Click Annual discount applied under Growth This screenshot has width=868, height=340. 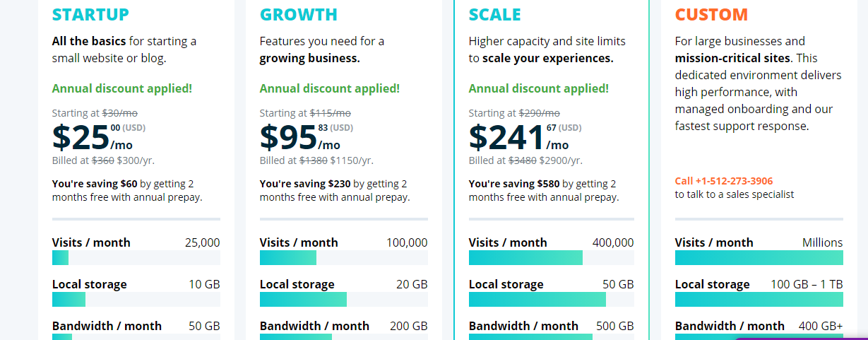[330, 88]
